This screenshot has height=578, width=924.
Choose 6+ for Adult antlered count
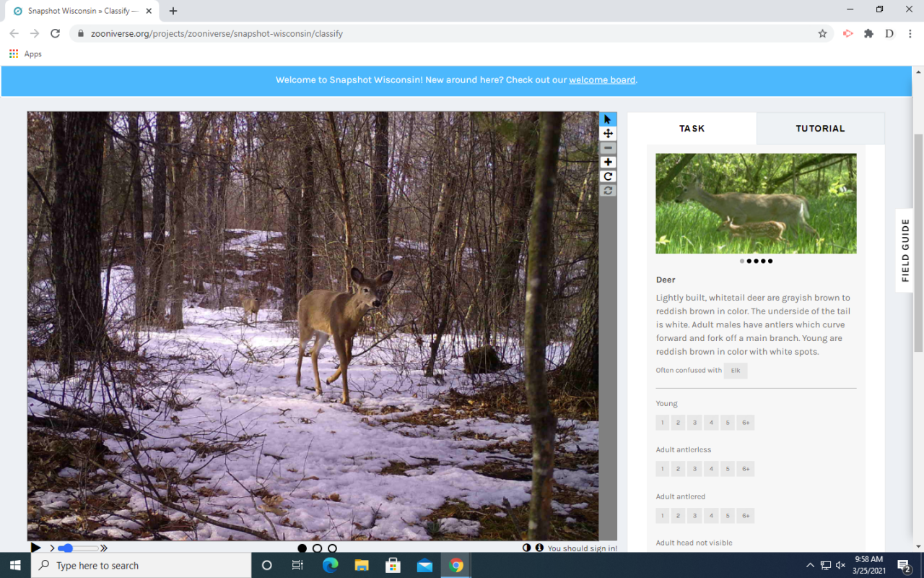(746, 516)
